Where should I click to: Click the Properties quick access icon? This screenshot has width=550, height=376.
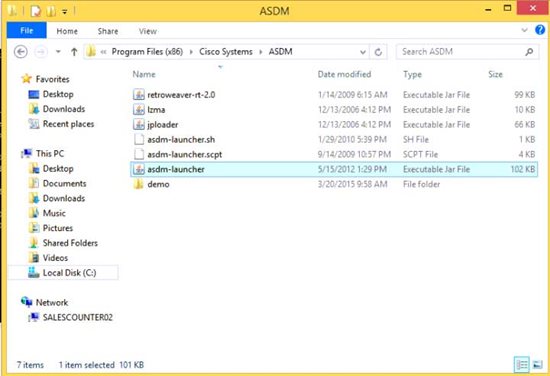point(36,11)
